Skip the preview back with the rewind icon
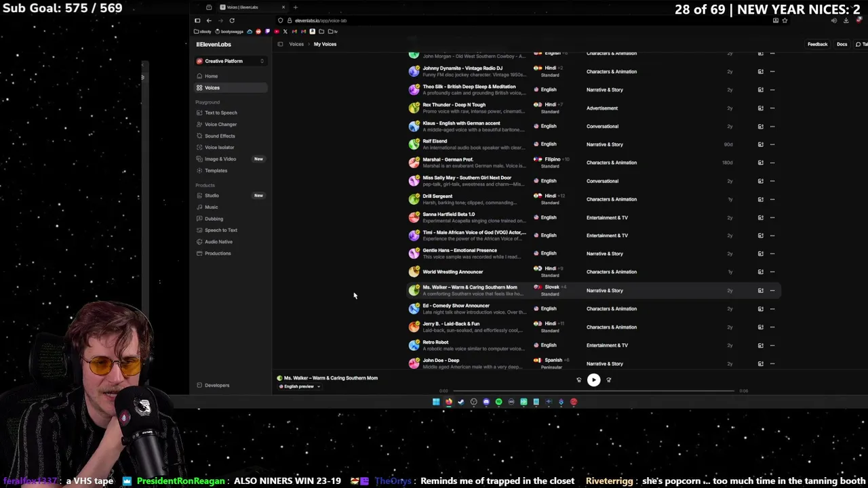The image size is (868, 488). (578, 380)
